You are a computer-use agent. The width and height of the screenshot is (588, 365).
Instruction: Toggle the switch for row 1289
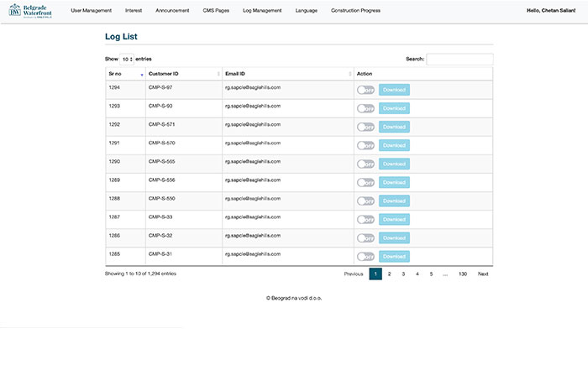[365, 183]
